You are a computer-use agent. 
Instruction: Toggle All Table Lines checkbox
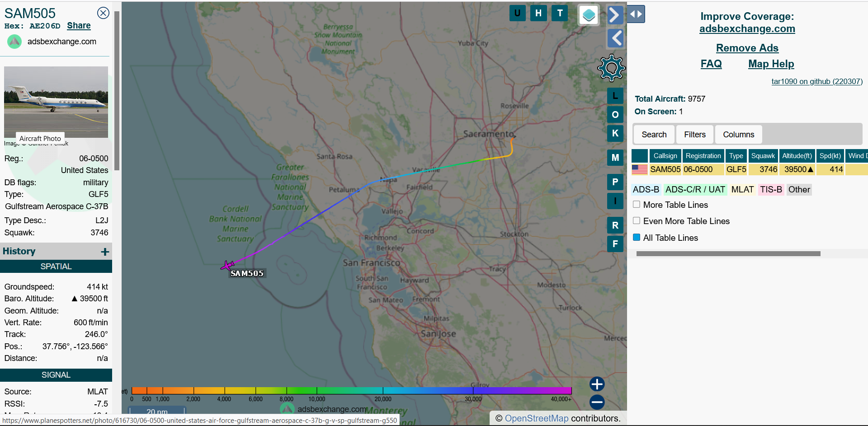(x=637, y=237)
